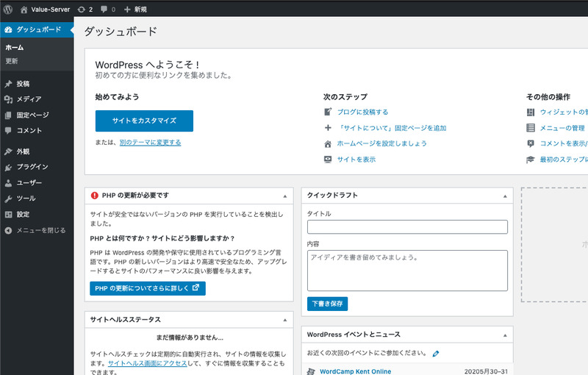Click the プラグイン plug icon

coord(8,167)
